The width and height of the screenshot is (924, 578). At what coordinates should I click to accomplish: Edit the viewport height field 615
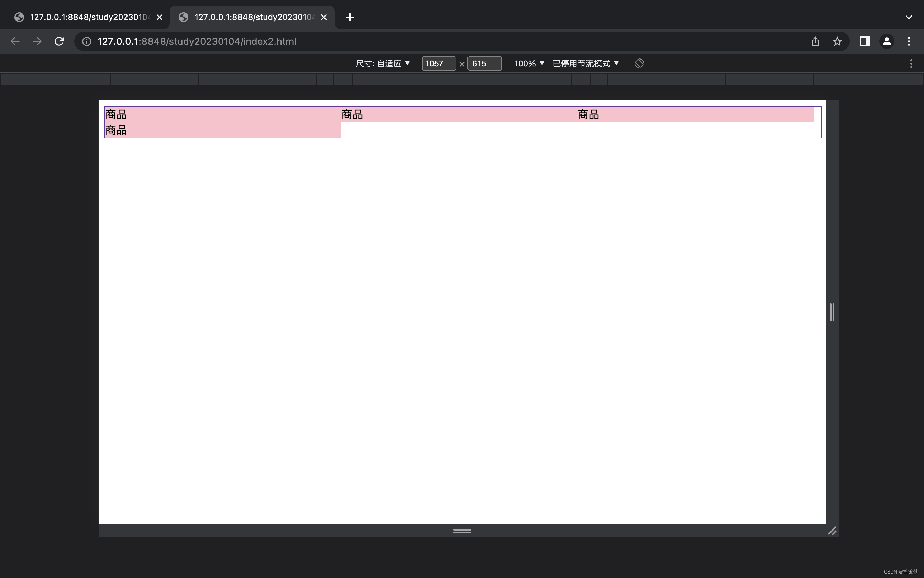click(x=485, y=63)
